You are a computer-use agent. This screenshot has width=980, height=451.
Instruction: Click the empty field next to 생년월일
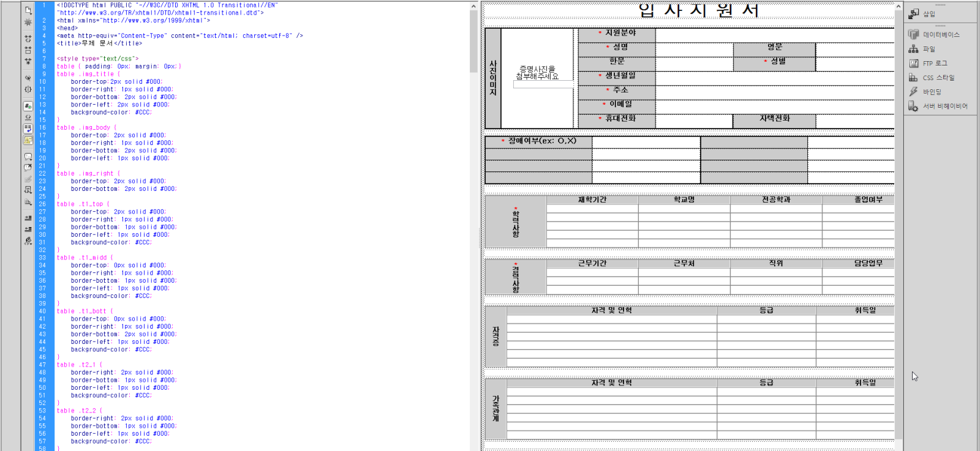(775, 78)
